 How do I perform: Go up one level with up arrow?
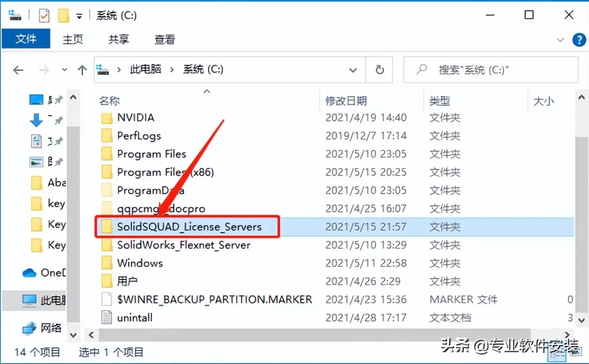82,70
